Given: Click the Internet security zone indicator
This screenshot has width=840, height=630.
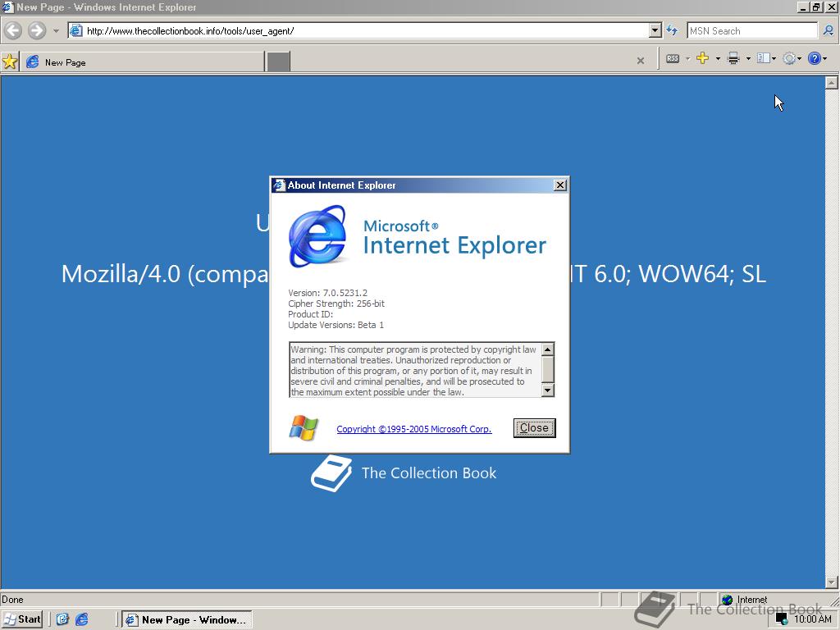Looking at the screenshot, I should [745, 600].
